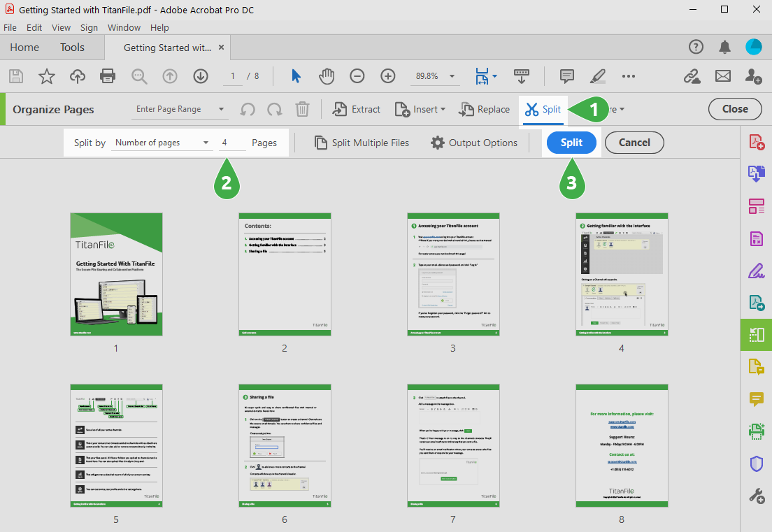Open Output Options settings
Screen dimensions: 772x532
(x=474, y=143)
